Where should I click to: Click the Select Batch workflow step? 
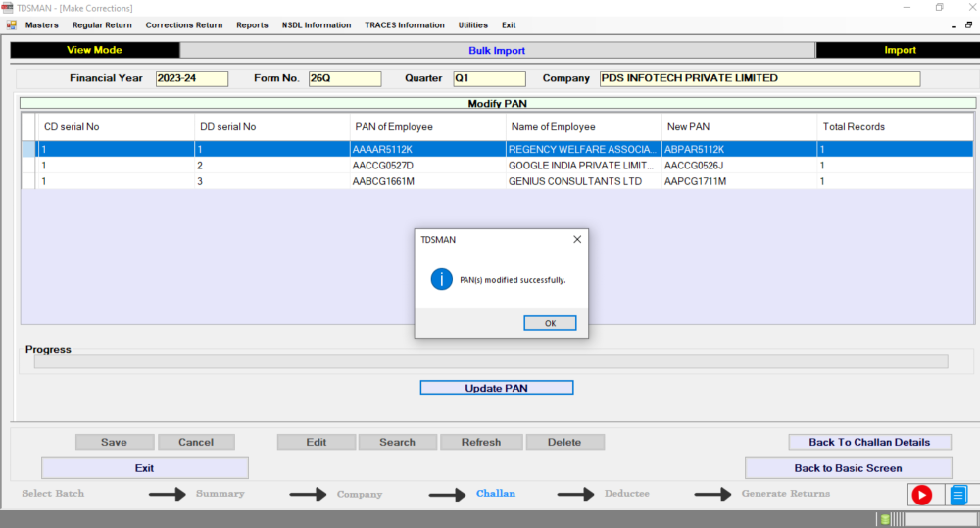coord(53,493)
